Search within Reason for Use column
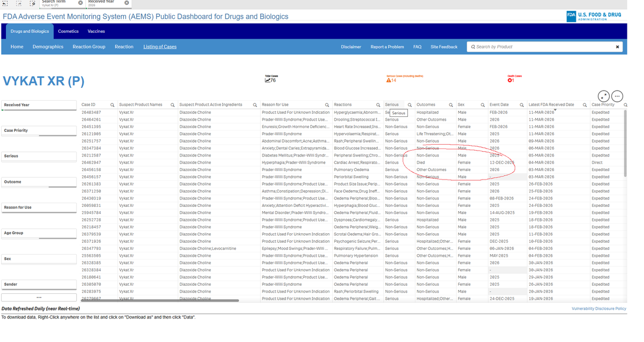This screenshot has width=644, height=342. click(327, 105)
